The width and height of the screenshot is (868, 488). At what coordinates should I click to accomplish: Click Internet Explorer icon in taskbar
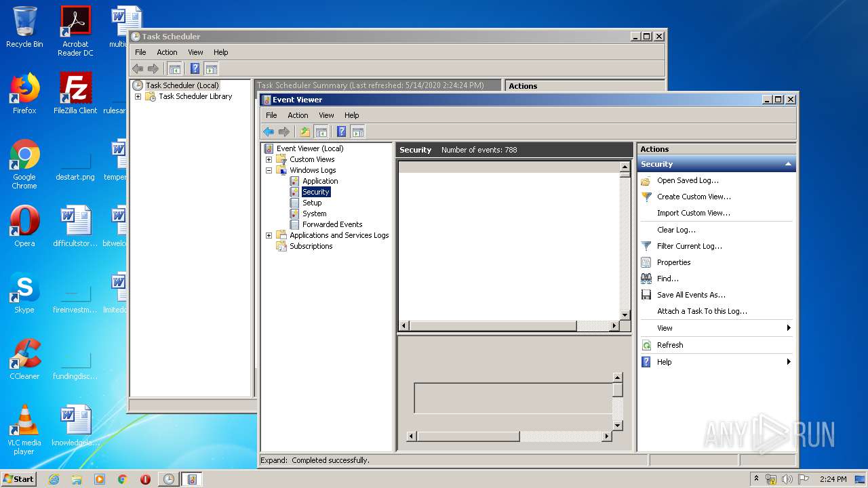coord(54,479)
